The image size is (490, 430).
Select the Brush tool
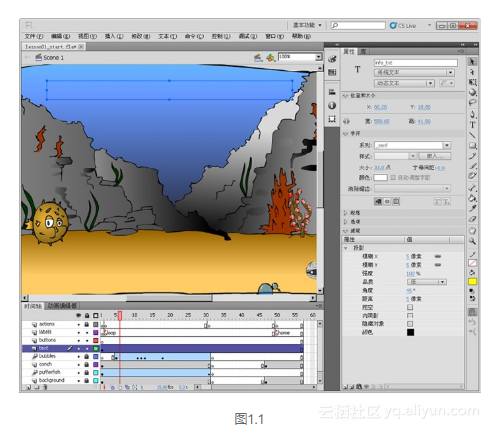[472, 166]
